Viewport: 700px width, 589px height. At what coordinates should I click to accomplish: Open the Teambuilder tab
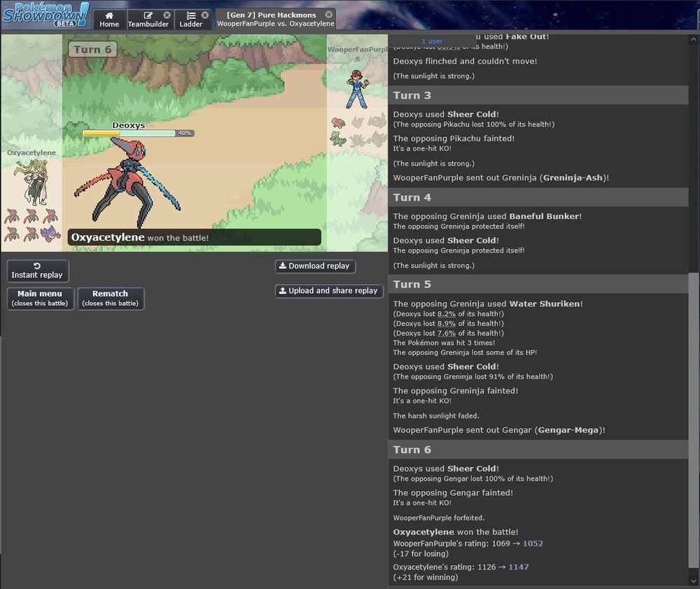click(x=148, y=20)
